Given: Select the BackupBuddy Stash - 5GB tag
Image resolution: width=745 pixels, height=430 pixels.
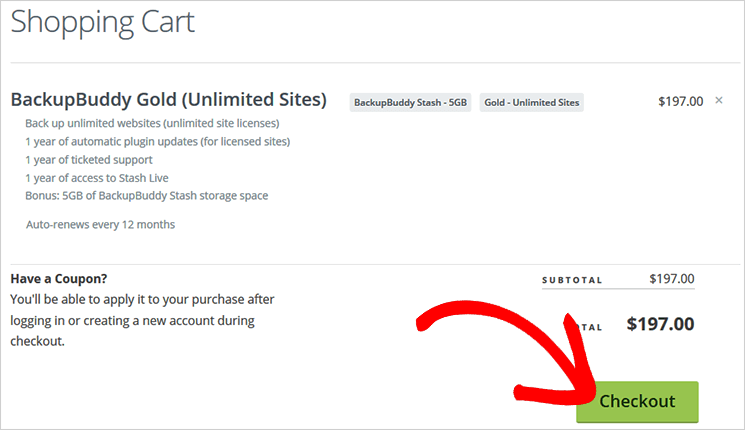Looking at the screenshot, I should 411,103.
